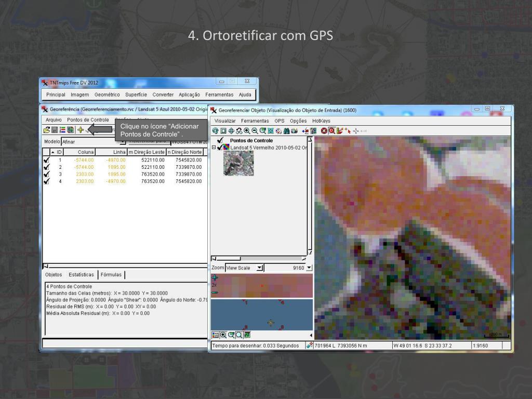The height and width of the screenshot is (399, 532).
Task: Click the small left arrow below locator view
Action: [x=311, y=335]
